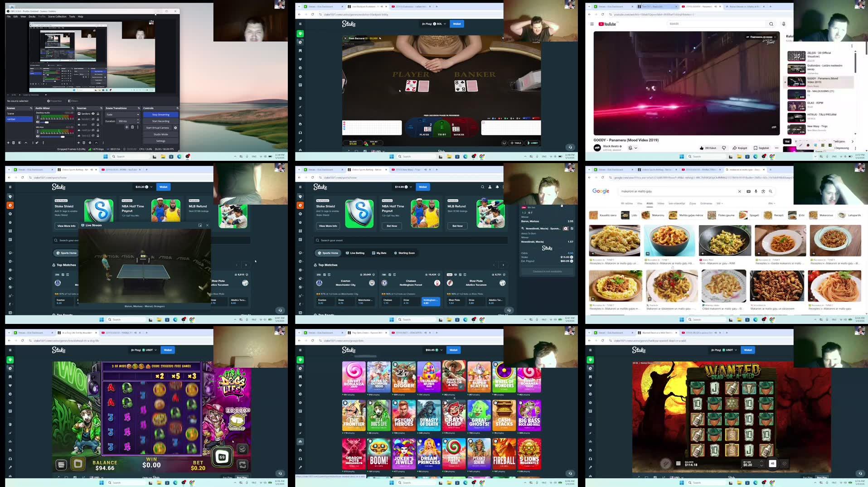This screenshot has width=868, height=487.
Task: Toggle visibility eye of first OBS source
Action: [93, 114]
